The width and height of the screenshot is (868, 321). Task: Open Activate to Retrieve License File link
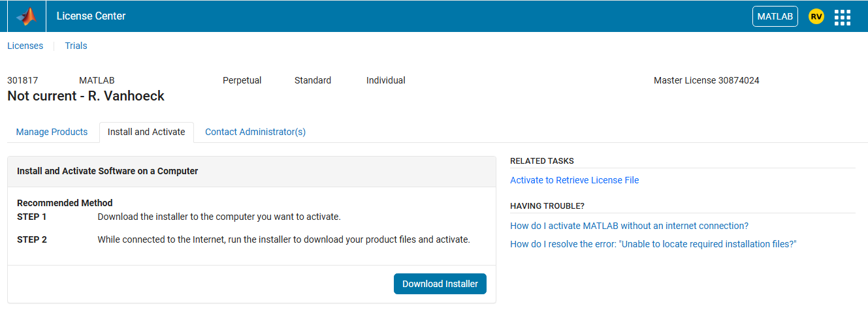pyautogui.click(x=574, y=180)
